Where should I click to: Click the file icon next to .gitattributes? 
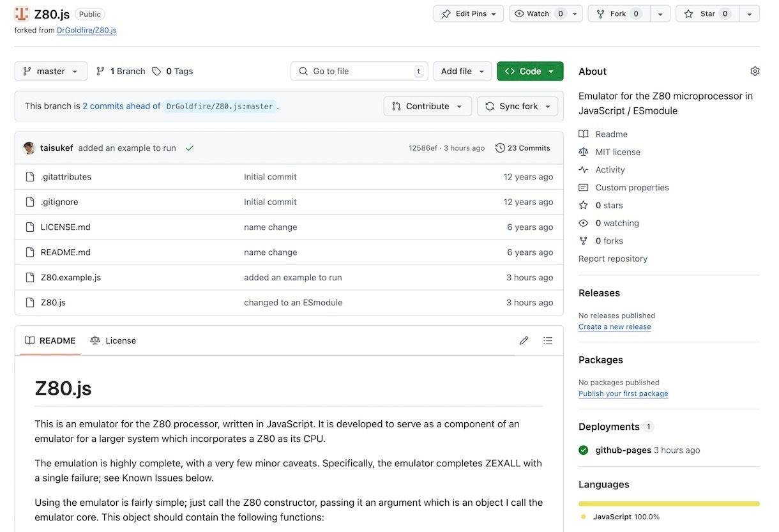coord(29,177)
